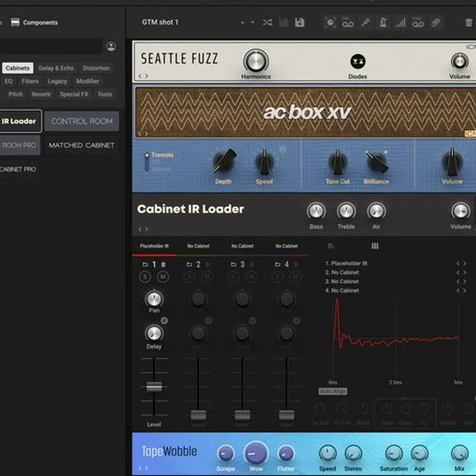
Task: Choose the IR Loader component
Action: point(20,121)
